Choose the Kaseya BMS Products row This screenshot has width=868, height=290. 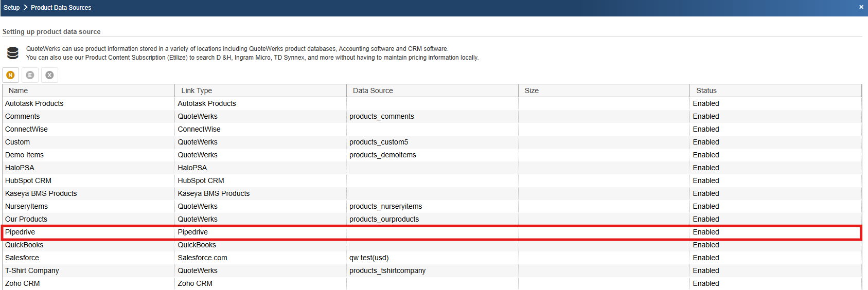tap(41, 193)
